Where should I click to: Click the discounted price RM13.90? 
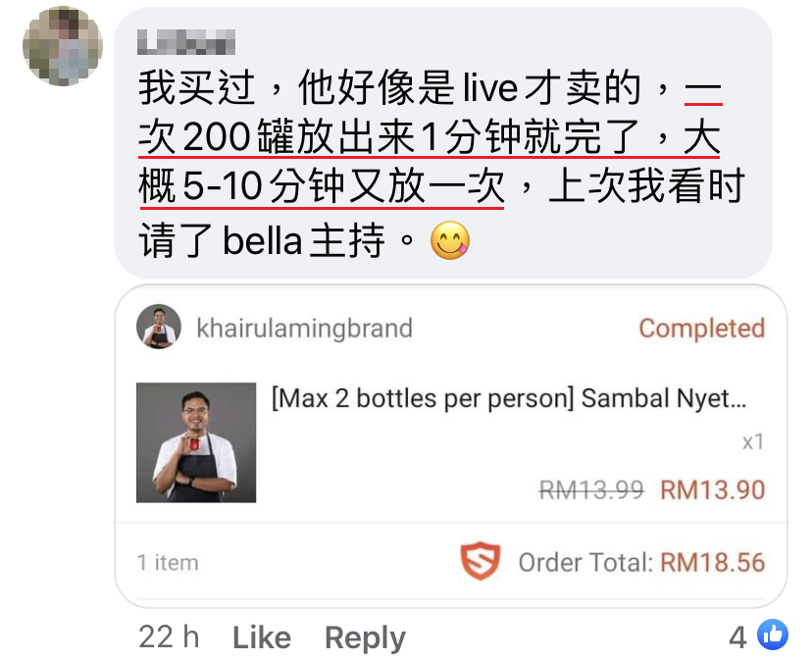pos(713,490)
